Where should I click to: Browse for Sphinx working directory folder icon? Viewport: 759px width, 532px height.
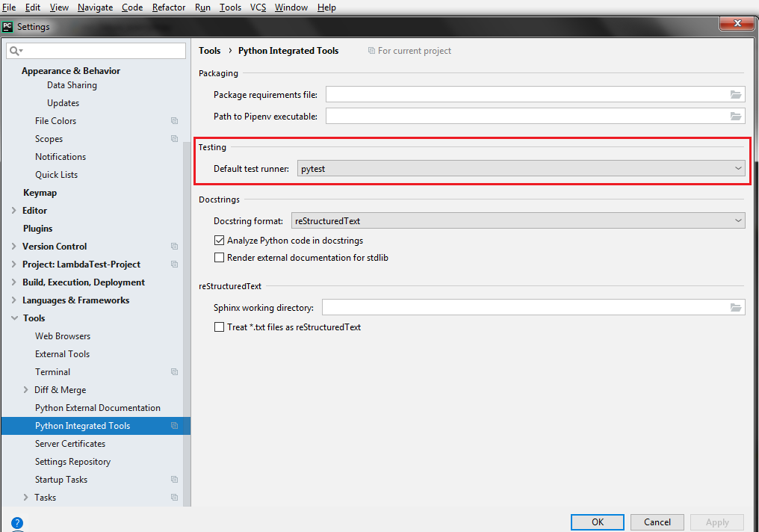click(x=736, y=307)
